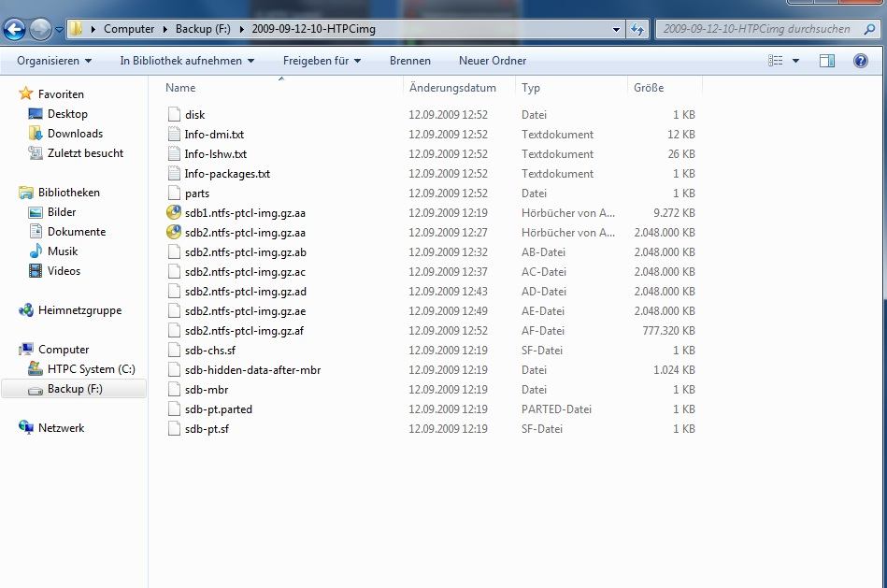Screen dimensions: 887x588
Task: Expand the address bar history dropdown
Action: point(616,29)
